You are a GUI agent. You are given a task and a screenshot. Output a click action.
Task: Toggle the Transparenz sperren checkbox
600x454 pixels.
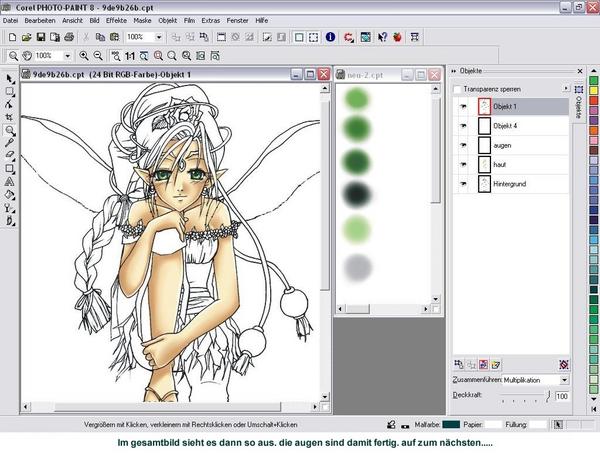point(457,89)
